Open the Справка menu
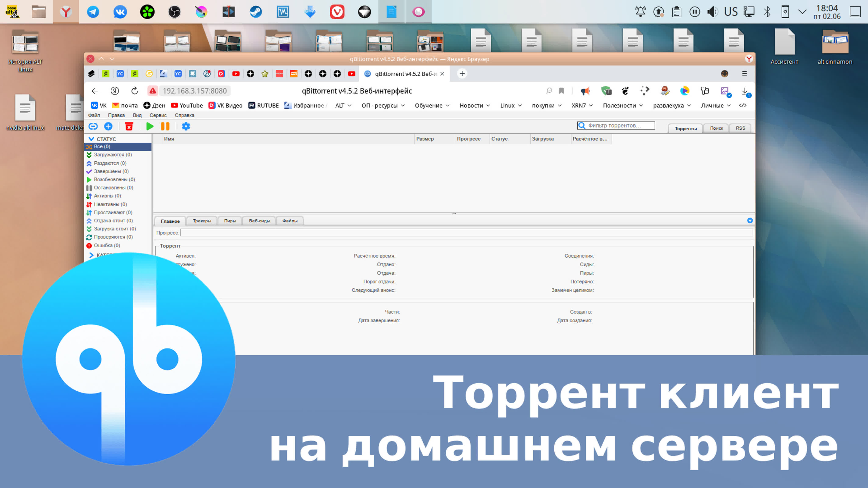 point(185,115)
